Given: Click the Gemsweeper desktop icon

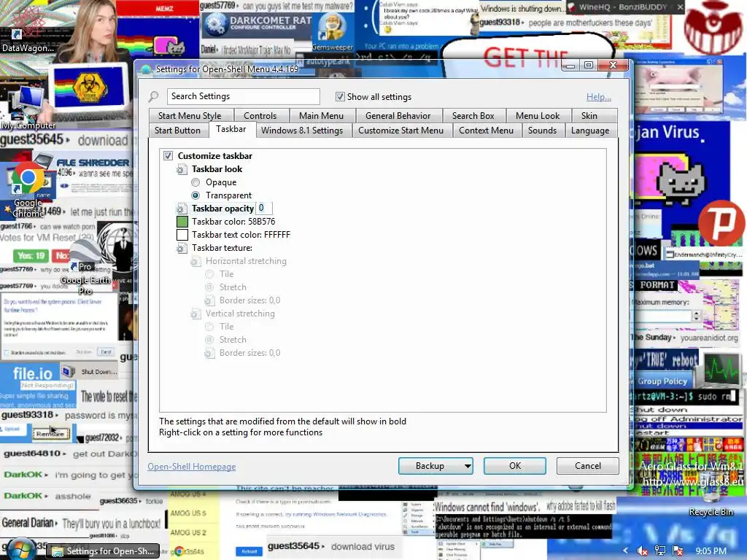Looking at the screenshot, I should pos(332,31).
